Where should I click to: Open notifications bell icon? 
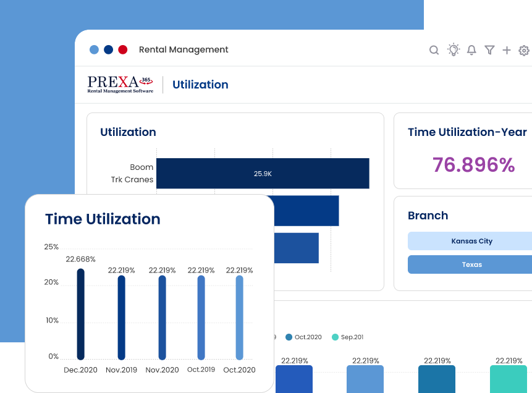pyautogui.click(x=471, y=50)
